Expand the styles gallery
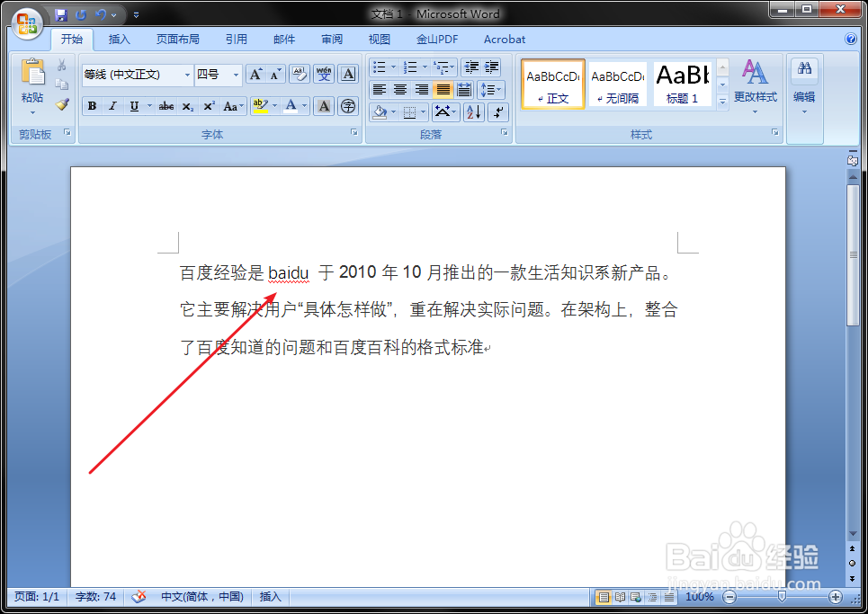The image size is (868, 614). click(x=722, y=102)
